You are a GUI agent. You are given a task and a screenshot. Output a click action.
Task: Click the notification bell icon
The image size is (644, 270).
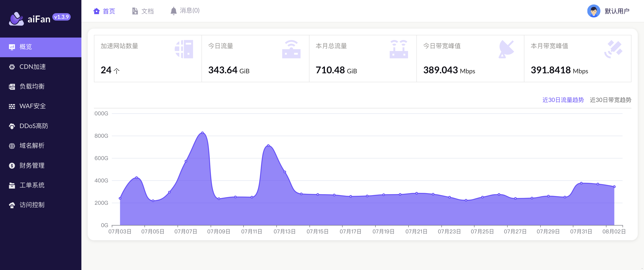pos(174,11)
